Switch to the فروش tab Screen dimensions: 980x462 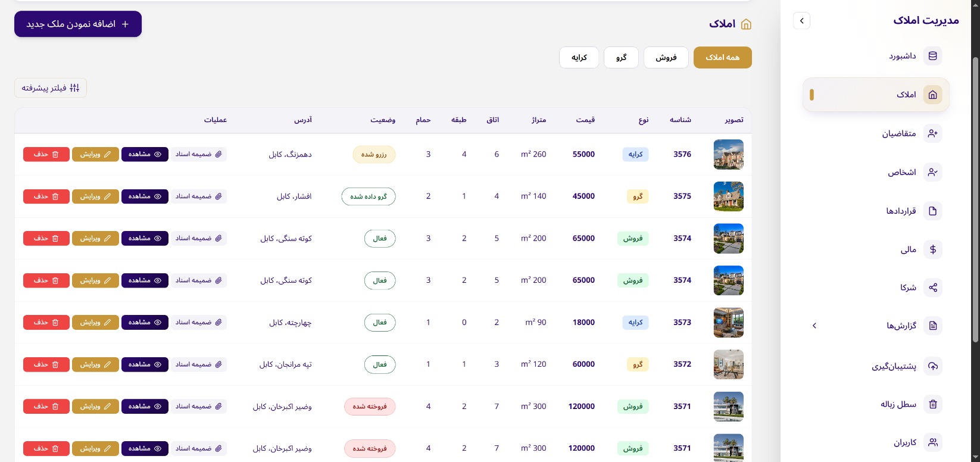tap(666, 58)
